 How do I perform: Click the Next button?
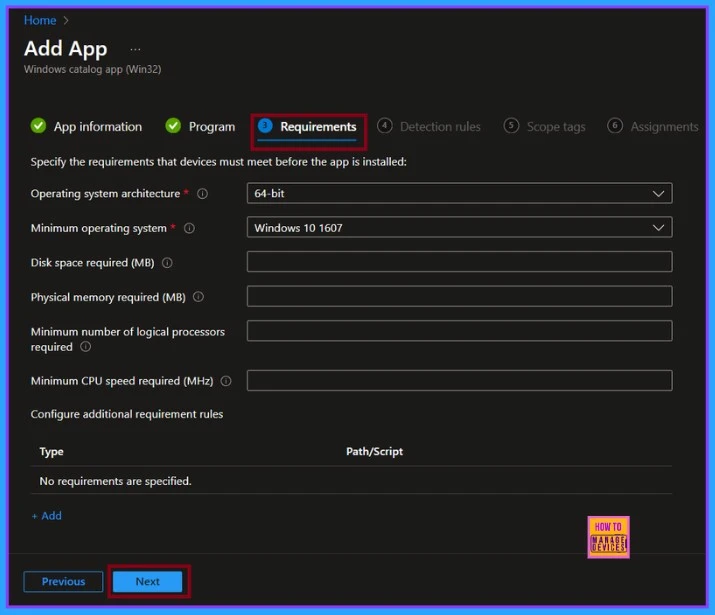[x=147, y=581]
